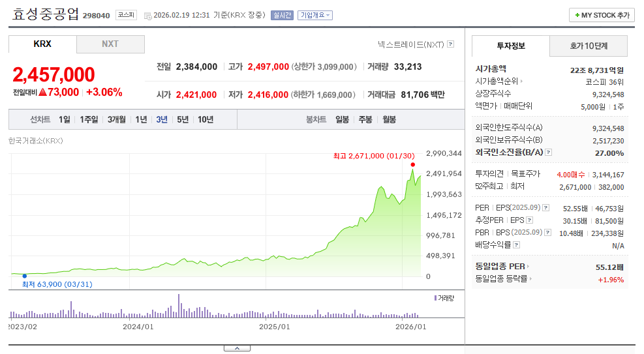Switch to the 일봉 candle chart
Image resolution: width=644 pixels, height=354 pixels.
(x=342, y=119)
